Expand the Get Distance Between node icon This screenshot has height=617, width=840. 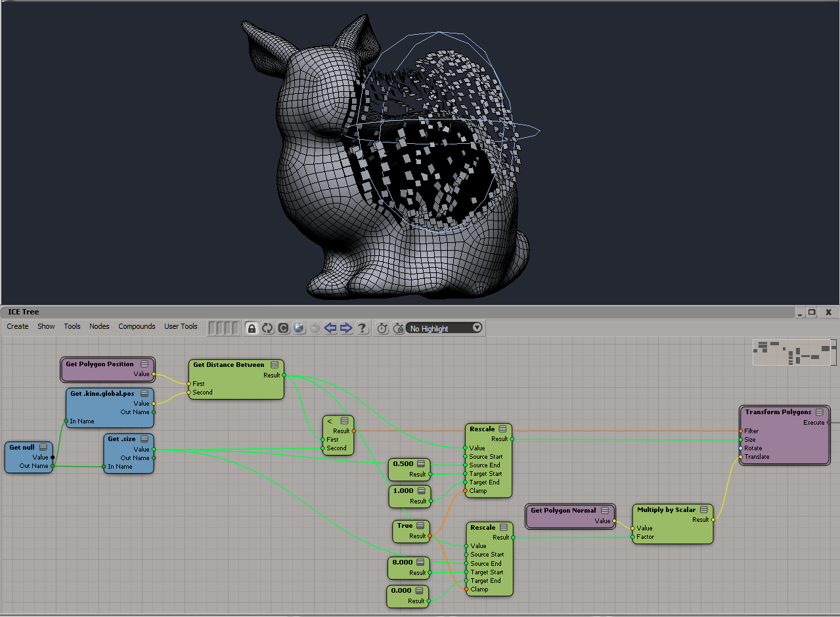coord(275,365)
